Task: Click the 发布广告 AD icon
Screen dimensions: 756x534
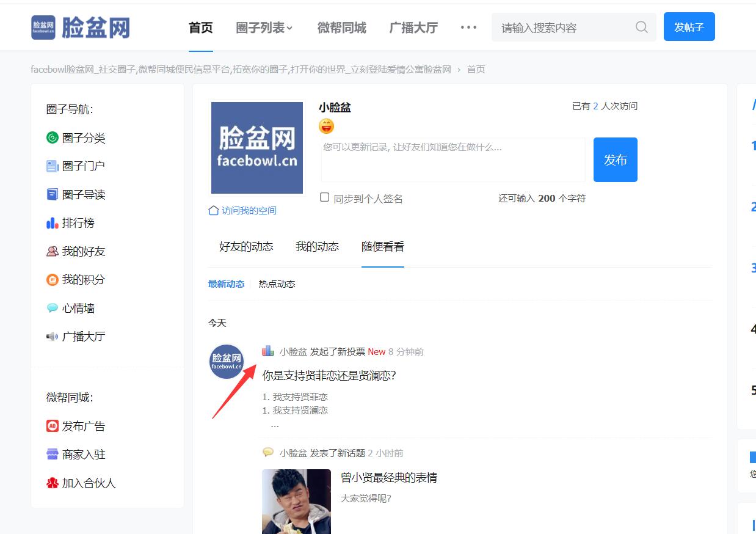Action: pyautogui.click(x=53, y=426)
